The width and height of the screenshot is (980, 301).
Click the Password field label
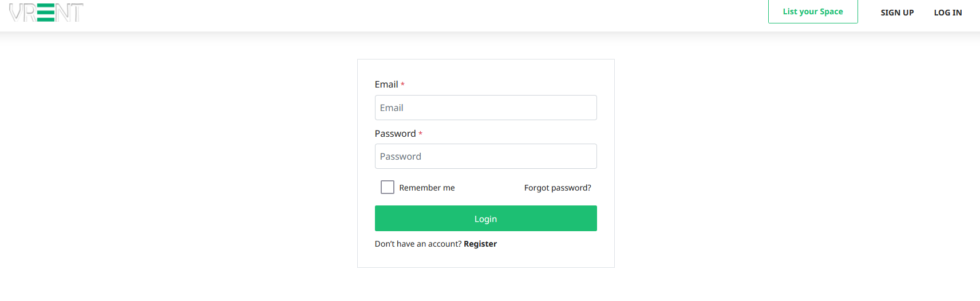pos(395,133)
